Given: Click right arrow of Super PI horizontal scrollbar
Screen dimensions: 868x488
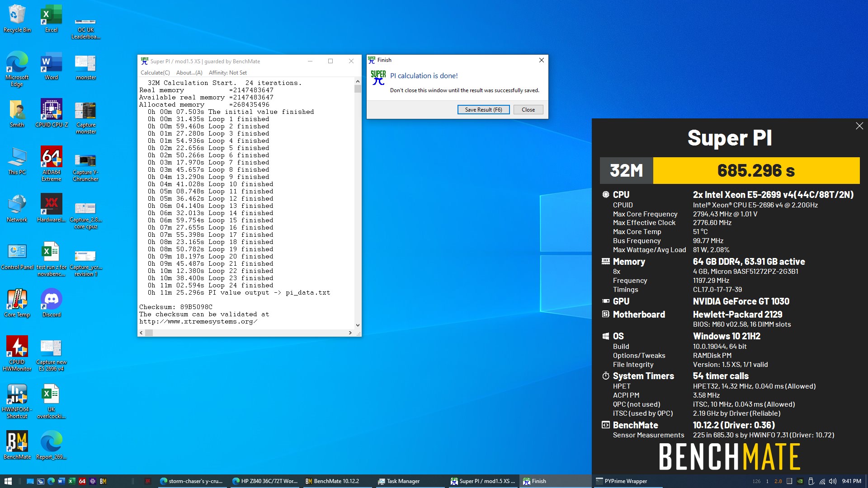Looking at the screenshot, I should (350, 333).
